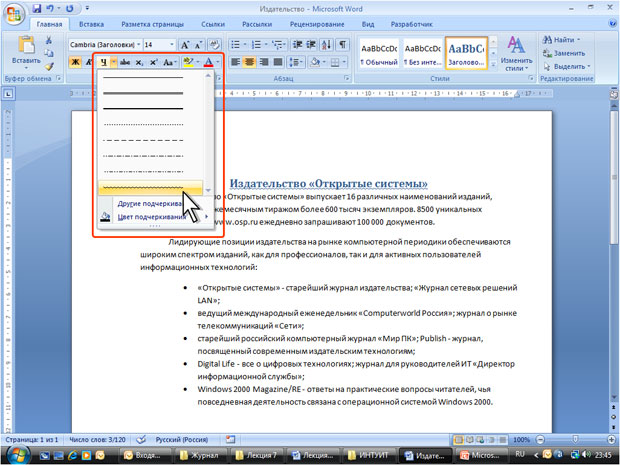Click the ruler tab selector box
The height and width of the screenshot is (465, 620).
(x=9, y=94)
